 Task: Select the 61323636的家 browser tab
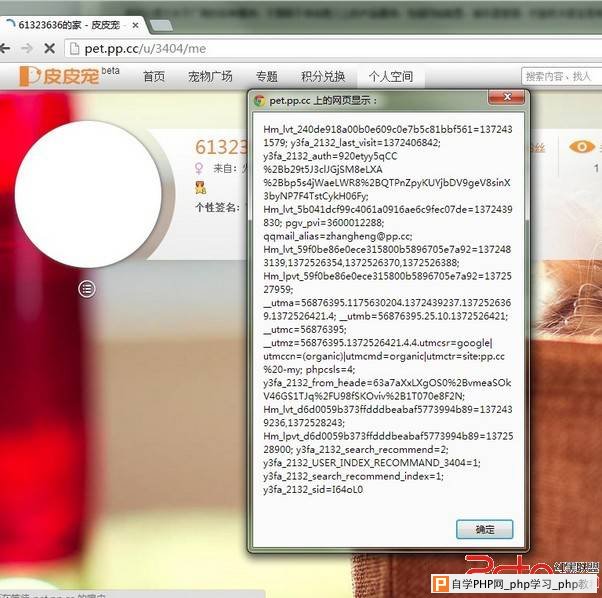tap(73, 25)
